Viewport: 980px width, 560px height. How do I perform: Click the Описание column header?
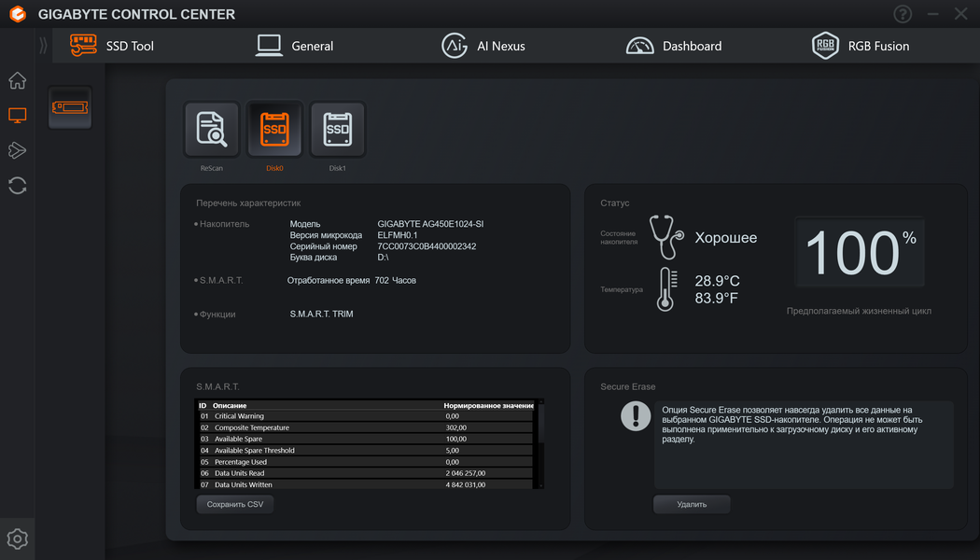coord(230,406)
